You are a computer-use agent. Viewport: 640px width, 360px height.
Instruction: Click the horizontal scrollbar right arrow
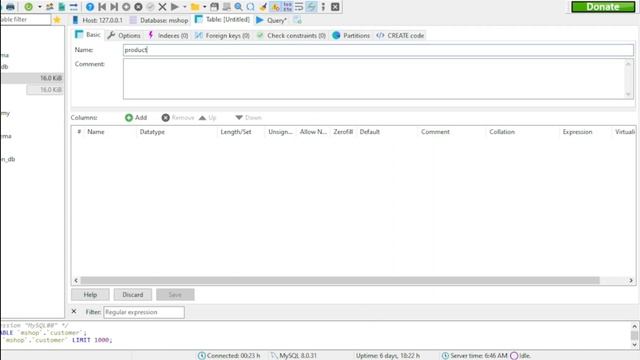pyautogui.click(x=631, y=280)
